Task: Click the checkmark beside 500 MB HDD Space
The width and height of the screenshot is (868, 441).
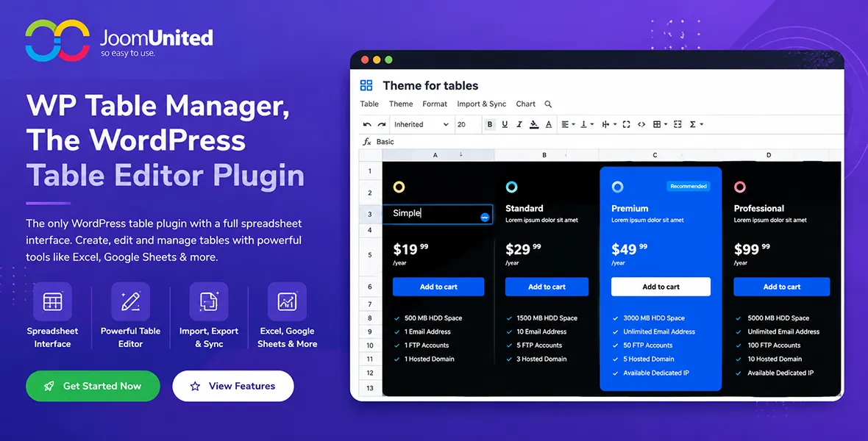Action: click(x=397, y=318)
